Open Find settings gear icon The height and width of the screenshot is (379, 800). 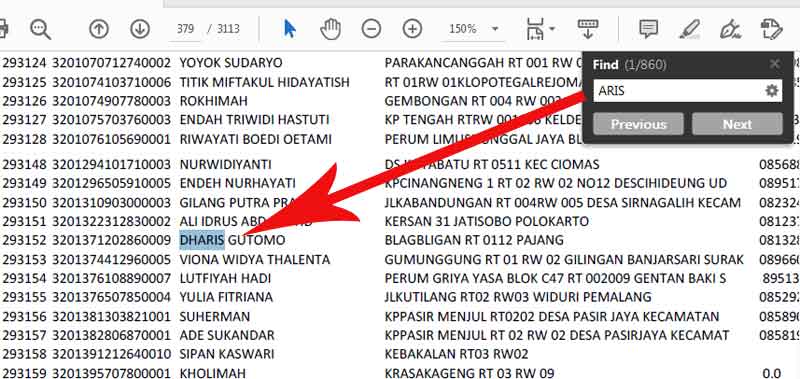coord(772,91)
